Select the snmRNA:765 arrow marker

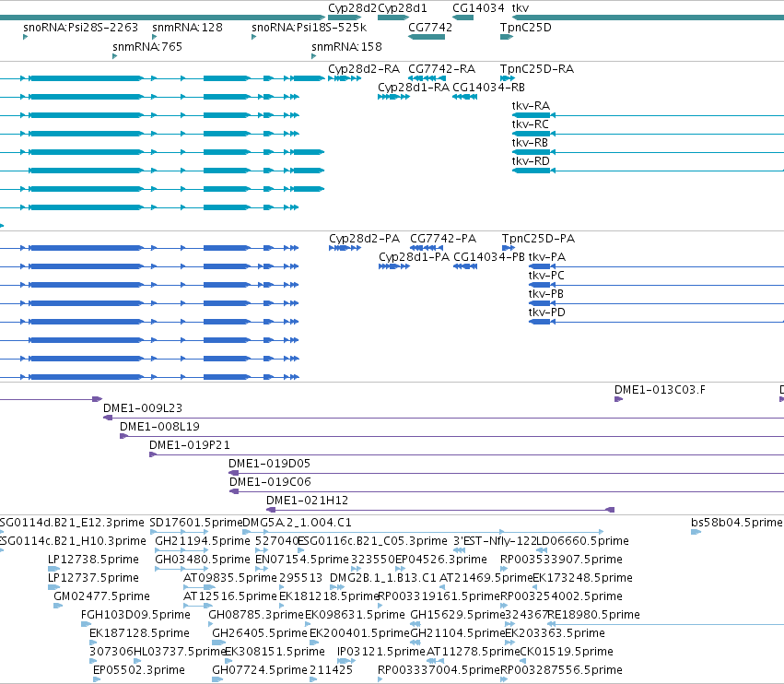(115, 56)
